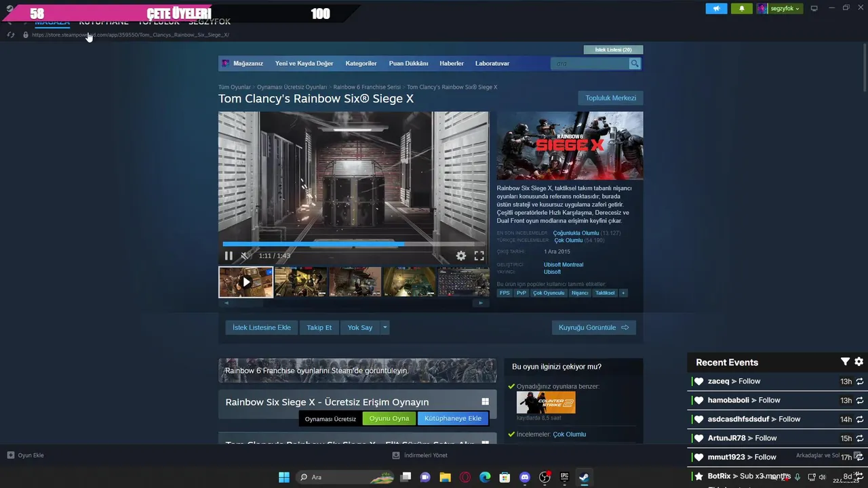Focus the store search input field
The image size is (868, 488).
click(x=590, y=64)
